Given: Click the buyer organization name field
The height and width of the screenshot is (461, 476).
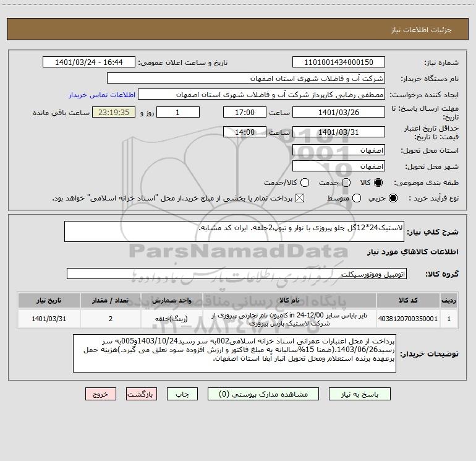Looking at the screenshot, I should (246, 79).
